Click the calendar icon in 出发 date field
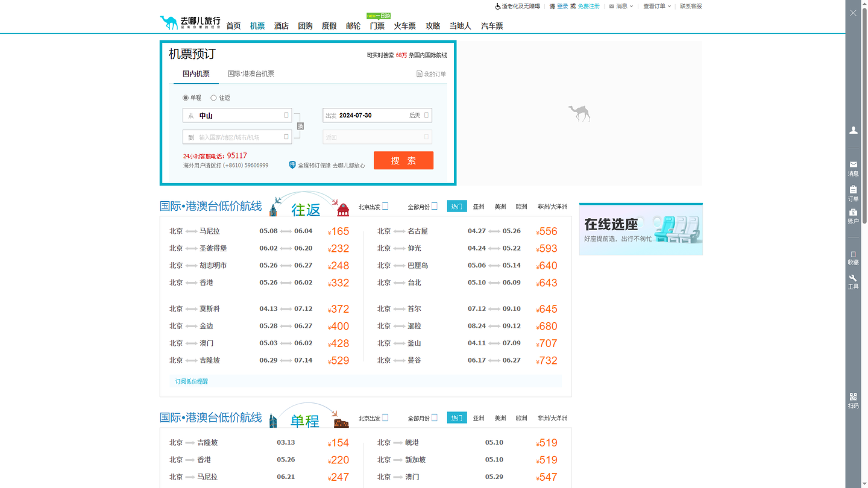Screen dimensions: 868x488 coord(426,115)
